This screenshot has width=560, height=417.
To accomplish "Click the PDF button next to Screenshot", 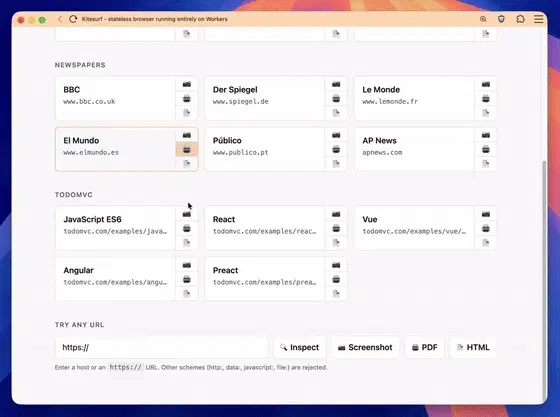I will pos(425,347).
